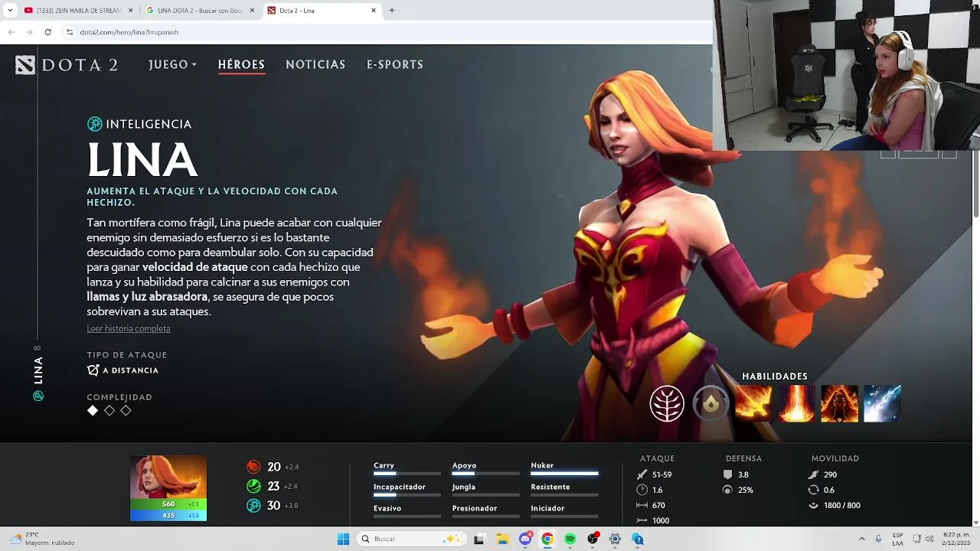Click the Inteligencia attribute icon above LINA
The width and height of the screenshot is (980, 551).
click(95, 124)
